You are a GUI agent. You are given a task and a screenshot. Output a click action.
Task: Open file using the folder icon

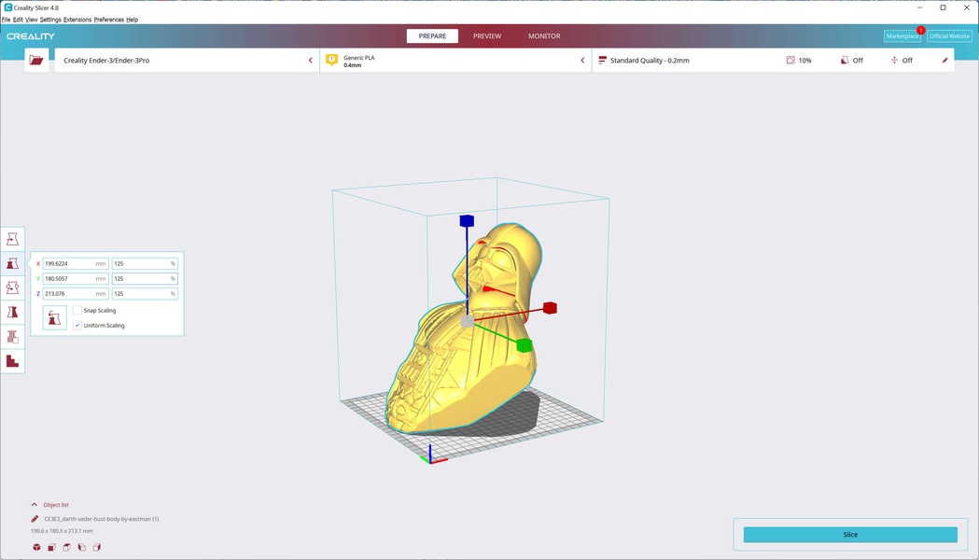click(36, 61)
